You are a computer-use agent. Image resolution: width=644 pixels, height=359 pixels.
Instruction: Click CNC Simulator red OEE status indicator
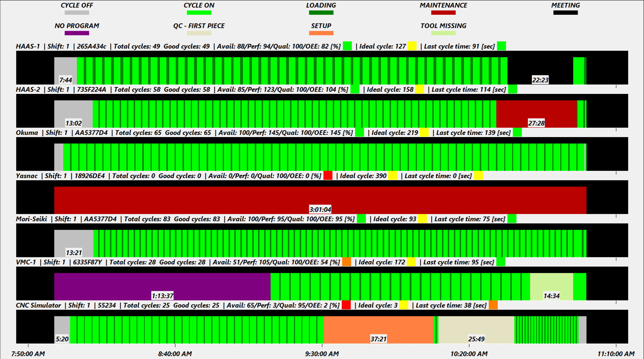[x=346, y=305]
